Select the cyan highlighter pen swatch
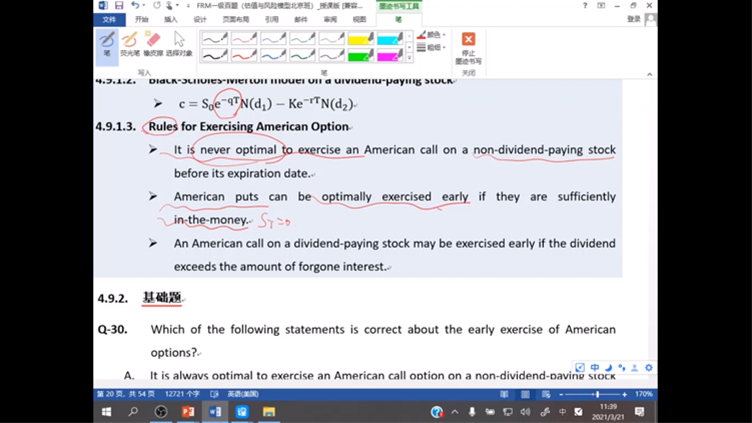 pos(389,38)
